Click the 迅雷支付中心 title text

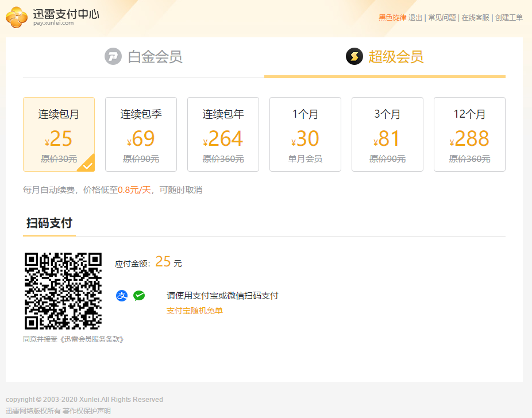pyautogui.click(x=66, y=14)
